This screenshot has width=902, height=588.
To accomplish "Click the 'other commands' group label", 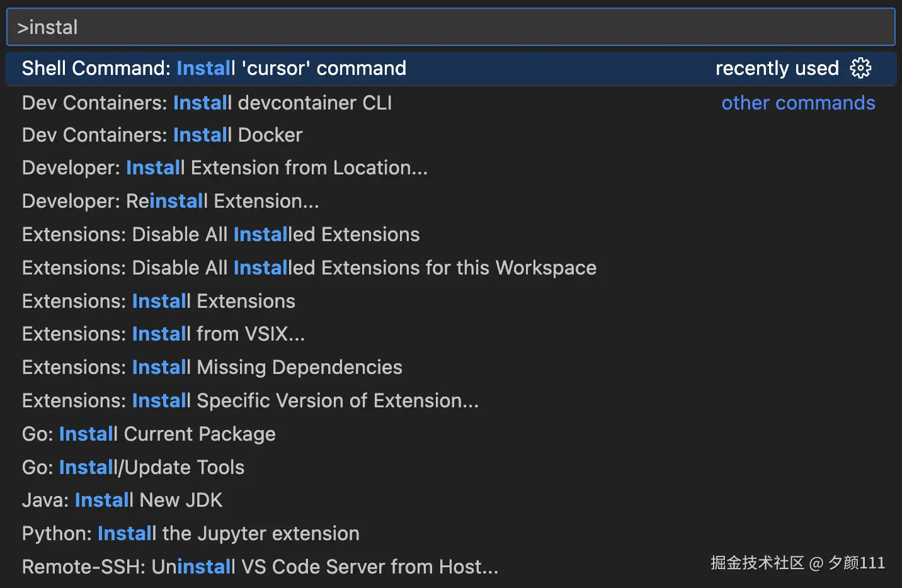I will pos(798,103).
